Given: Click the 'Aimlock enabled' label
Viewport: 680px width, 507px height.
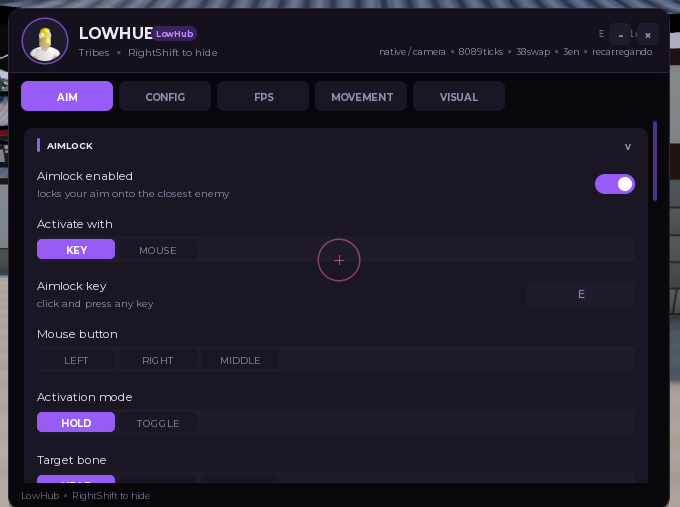Looking at the screenshot, I should tap(85, 176).
